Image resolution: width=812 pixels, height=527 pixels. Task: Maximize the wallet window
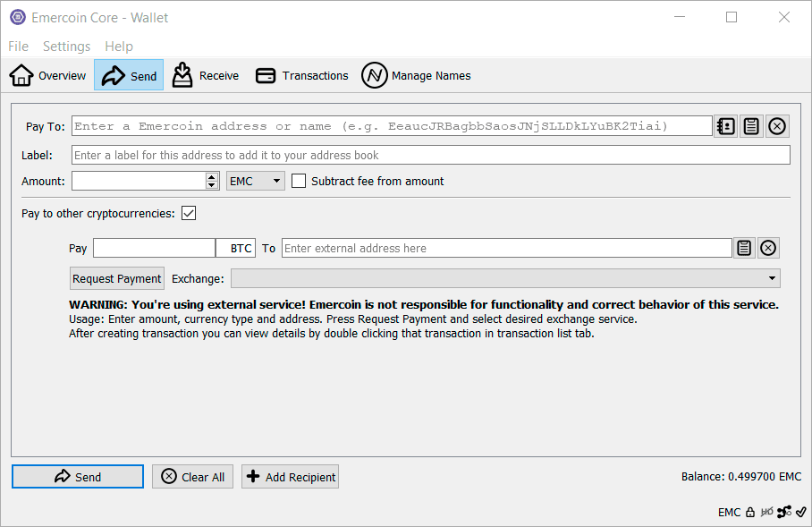732,17
